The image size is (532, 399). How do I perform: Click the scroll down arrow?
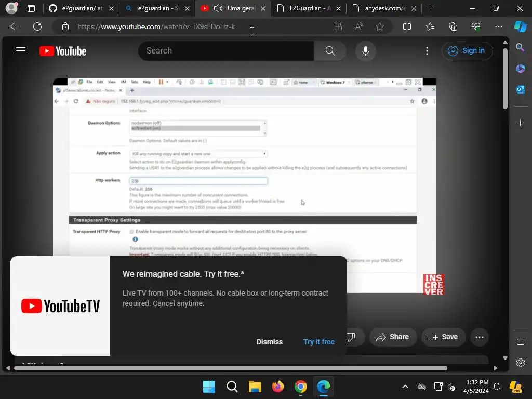[505, 358]
